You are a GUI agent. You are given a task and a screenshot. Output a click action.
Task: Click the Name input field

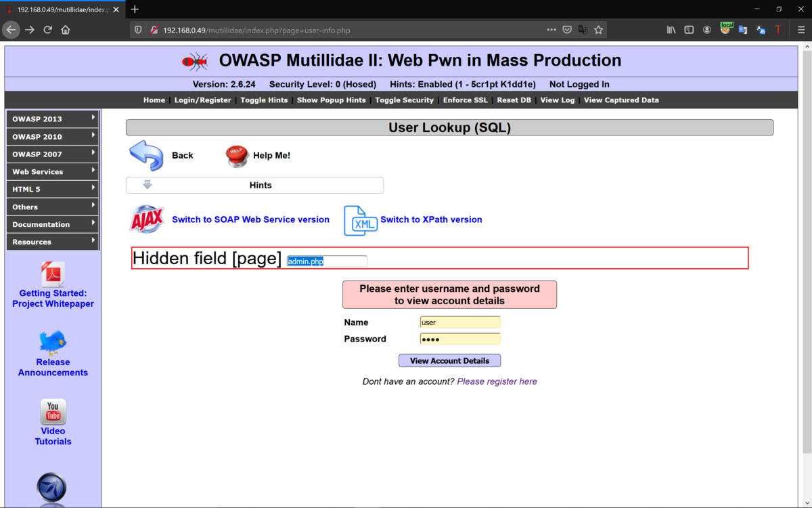[460, 322]
